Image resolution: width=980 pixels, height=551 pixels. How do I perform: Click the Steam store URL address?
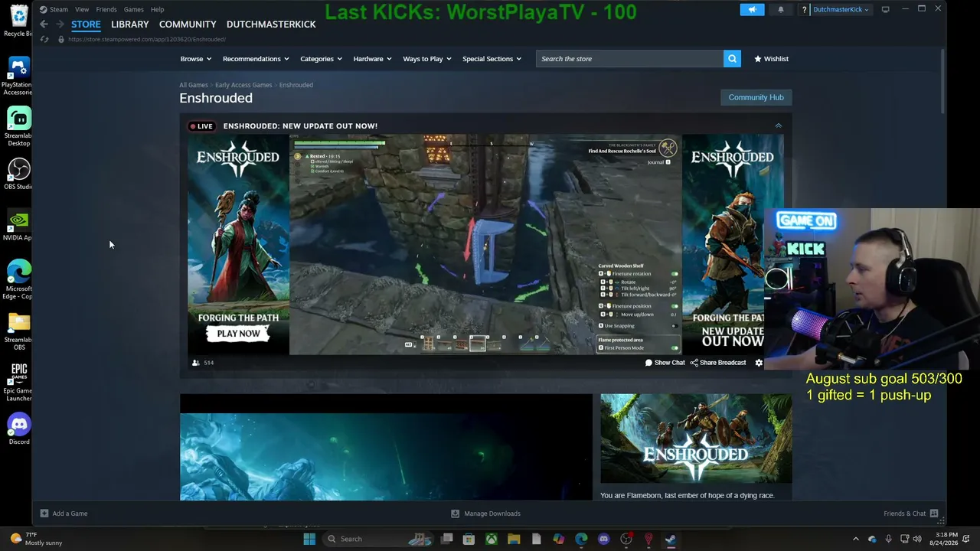pyautogui.click(x=146, y=39)
